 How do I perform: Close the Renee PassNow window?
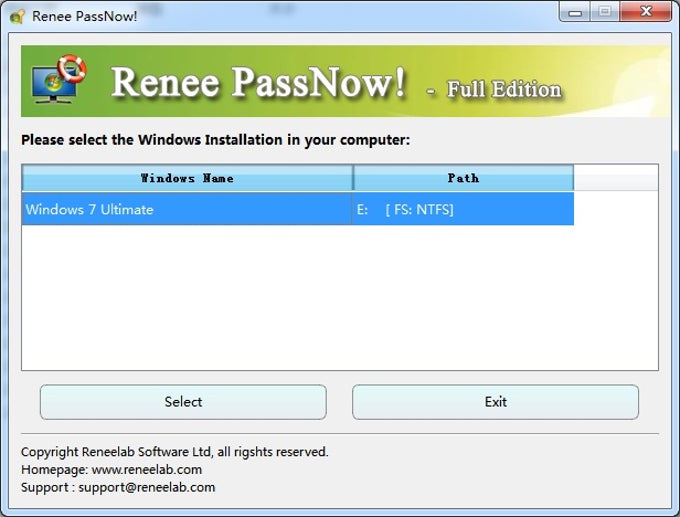646,12
